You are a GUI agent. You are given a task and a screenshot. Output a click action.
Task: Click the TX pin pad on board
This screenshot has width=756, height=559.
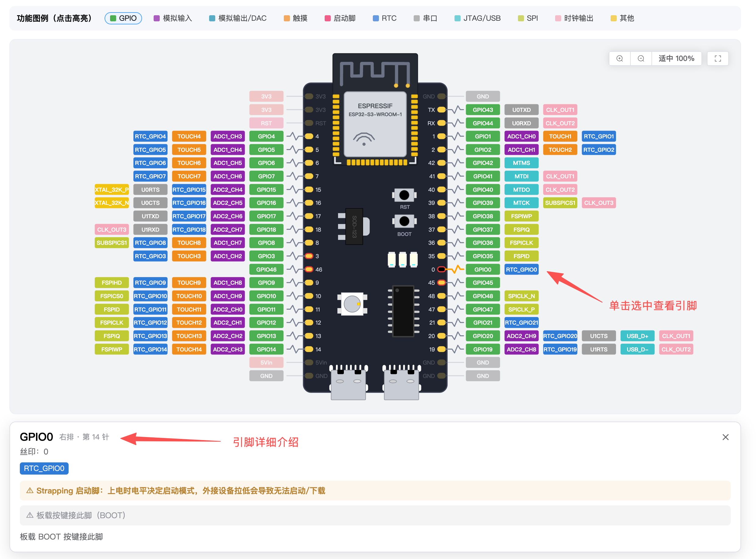(x=441, y=110)
